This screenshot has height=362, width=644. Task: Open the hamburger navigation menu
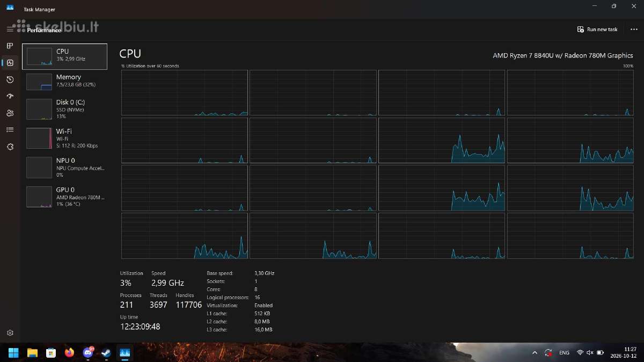(x=10, y=30)
